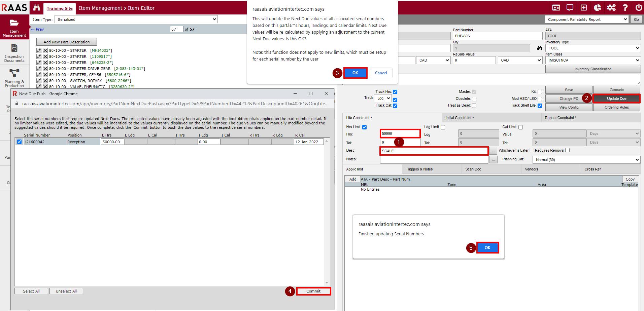Click the binoculars search icon in header
The image size is (644, 311).
coord(37,8)
